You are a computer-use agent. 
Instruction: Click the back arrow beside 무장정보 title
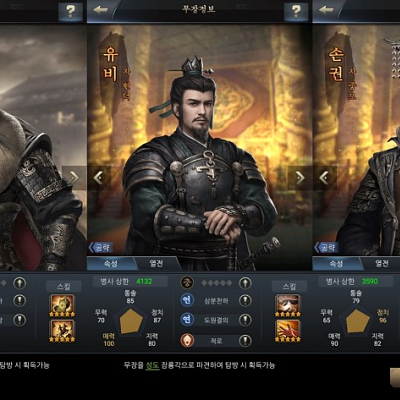click(x=100, y=10)
